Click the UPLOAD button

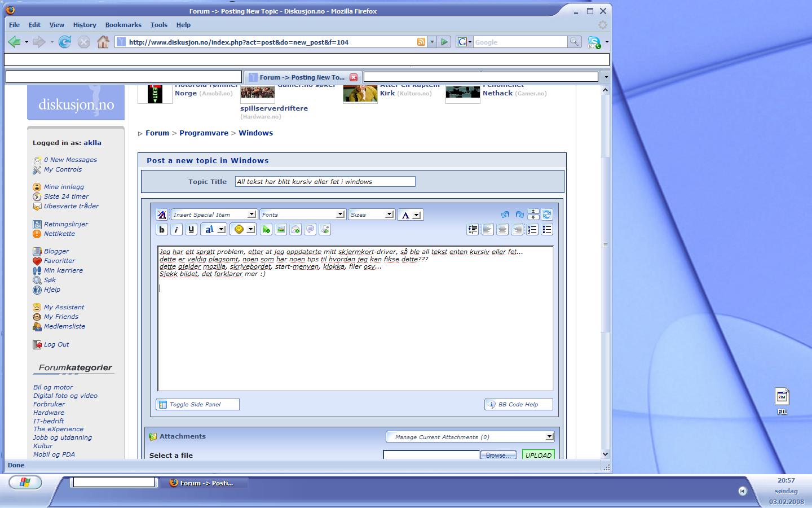(x=539, y=455)
